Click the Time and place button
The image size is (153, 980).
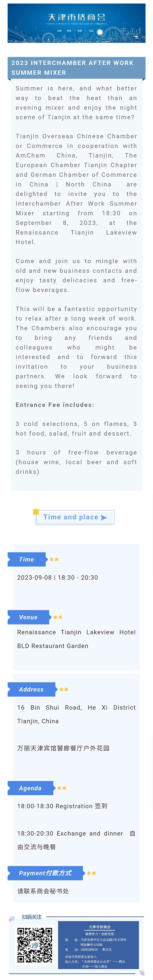pyautogui.click(x=75, y=517)
